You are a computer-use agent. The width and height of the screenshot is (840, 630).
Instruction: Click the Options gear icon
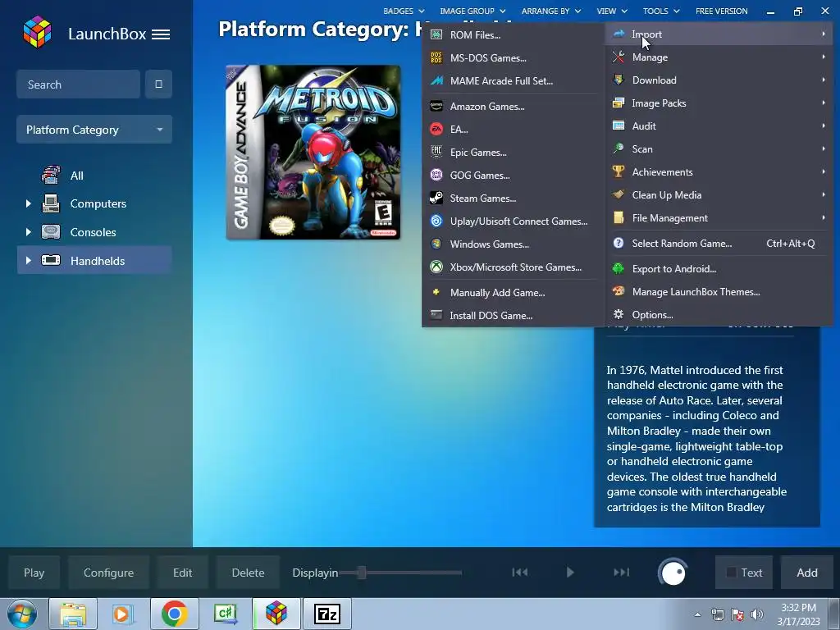[619, 315]
